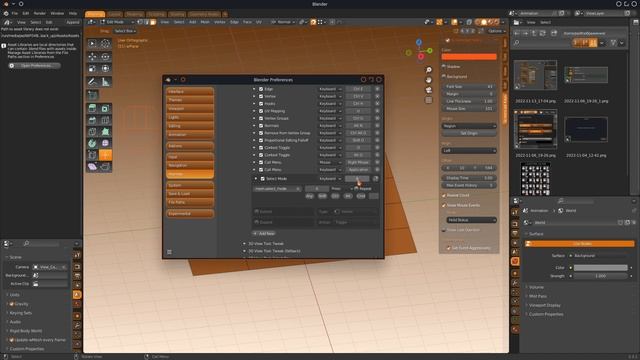Refresh the file browser listing
Image resolution: width=640 pixels, height=360 pixels.
[x=542, y=33]
